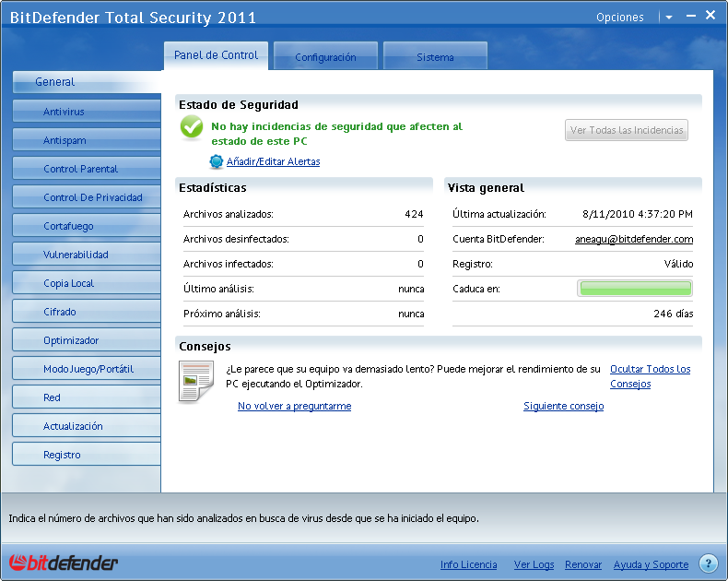Open the Copia Local section
This screenshot has width=728, height=581.
pos(87,283)
